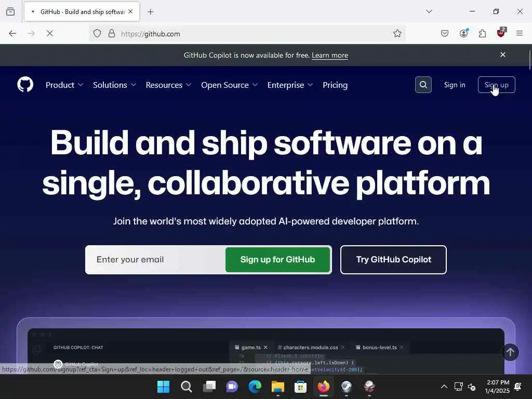Click the site security padlock icon
Image resolution: width=532 pixels, height=399 pixels.
(x=111, y=33)
